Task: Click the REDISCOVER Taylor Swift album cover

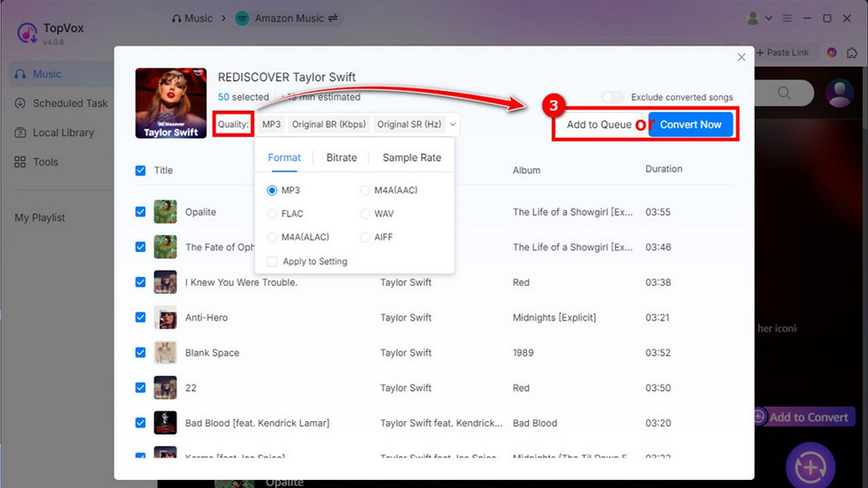Action: [171, 103]
